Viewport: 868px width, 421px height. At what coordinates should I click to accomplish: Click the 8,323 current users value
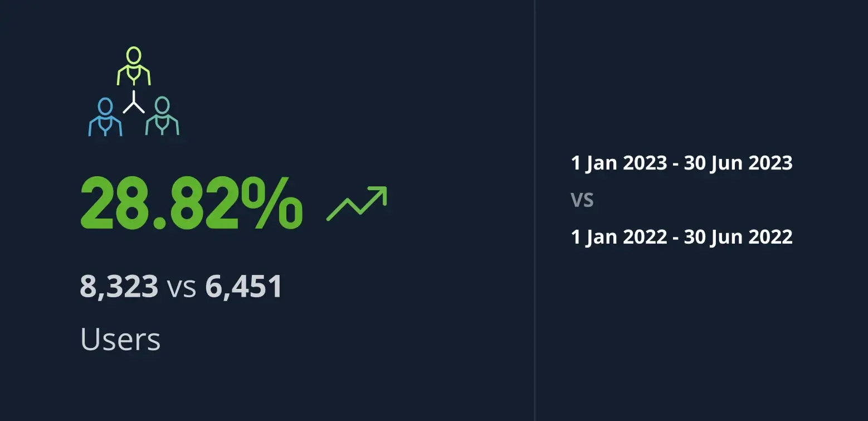click(119, 287)
